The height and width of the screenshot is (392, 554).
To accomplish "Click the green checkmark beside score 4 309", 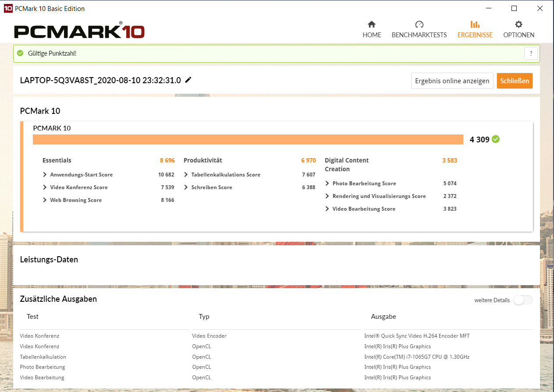I will (x=496, y=139).
